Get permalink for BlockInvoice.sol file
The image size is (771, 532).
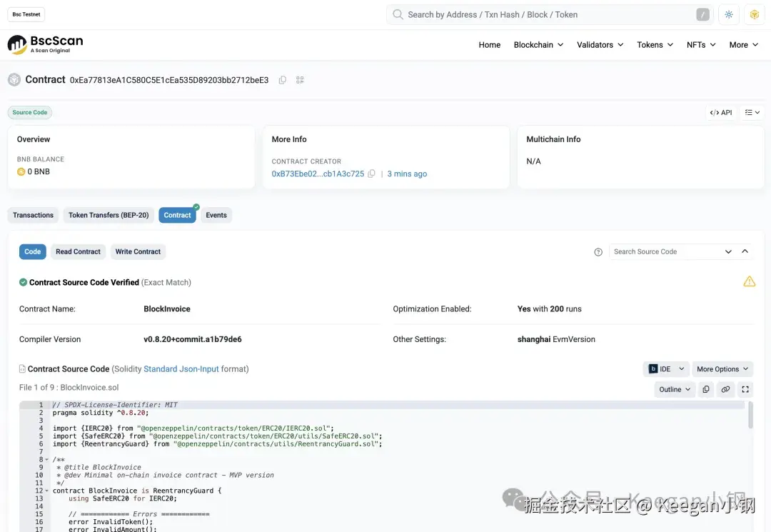725,389
